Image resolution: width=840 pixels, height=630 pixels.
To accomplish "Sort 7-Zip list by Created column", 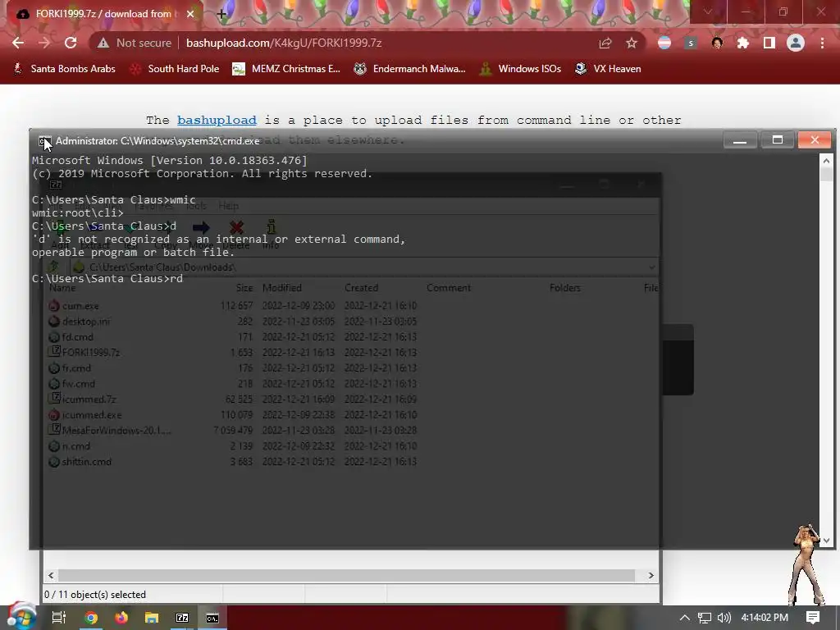I will (361, 288).
